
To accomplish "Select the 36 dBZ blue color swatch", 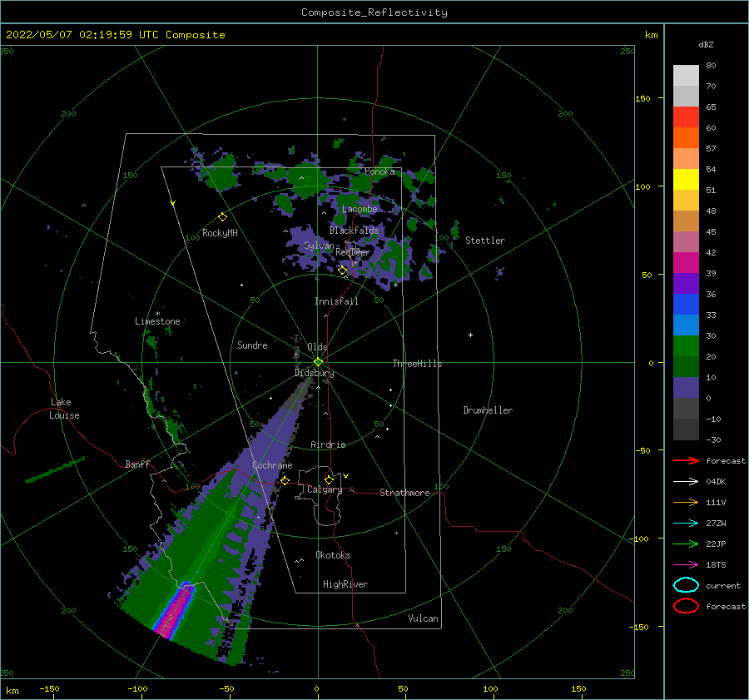I will coord(686,305).
